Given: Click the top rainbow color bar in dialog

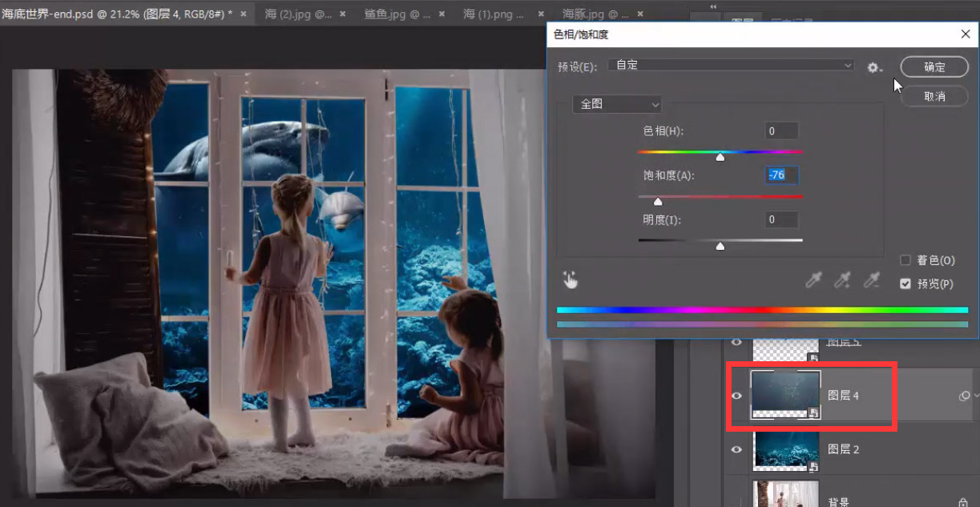Looking at the screenshot, I should 762,310.
